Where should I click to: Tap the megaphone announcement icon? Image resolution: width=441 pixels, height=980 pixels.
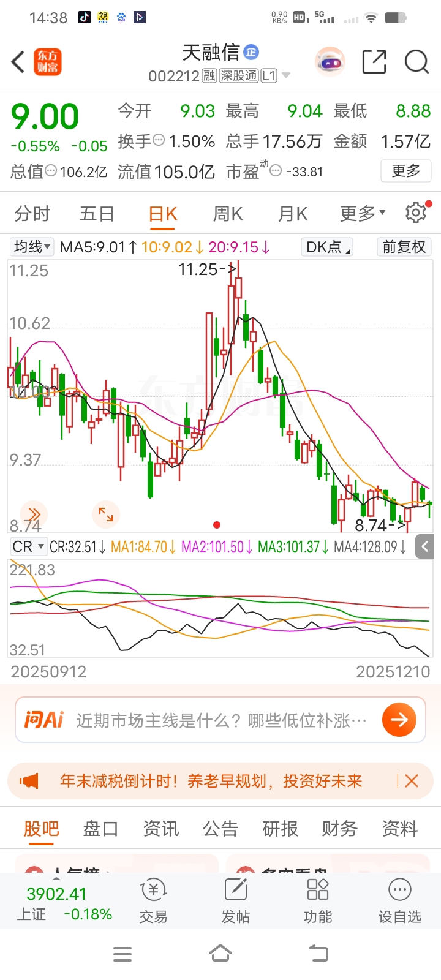coord(29,781)
